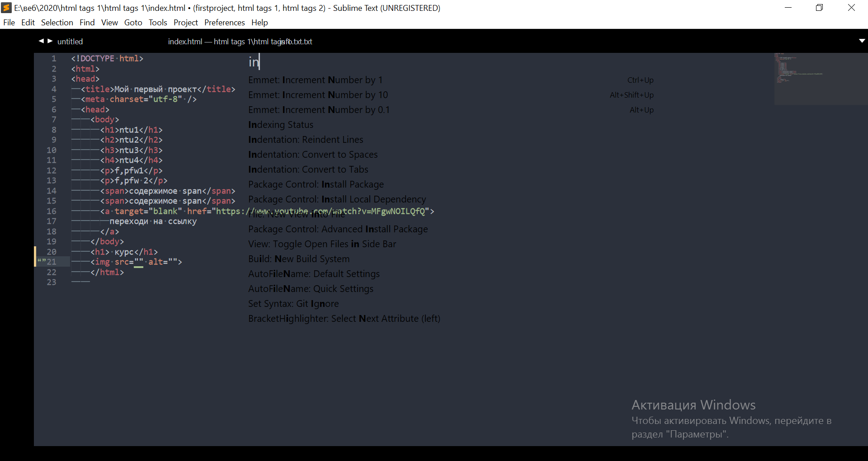Select Indentation: Reindent Lines
868x461 pixels.
coord(451,140)
